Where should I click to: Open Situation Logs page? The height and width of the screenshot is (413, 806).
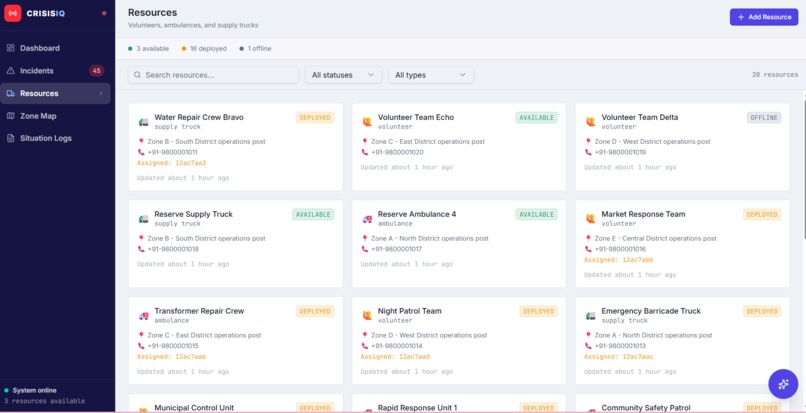click(55, 138)
